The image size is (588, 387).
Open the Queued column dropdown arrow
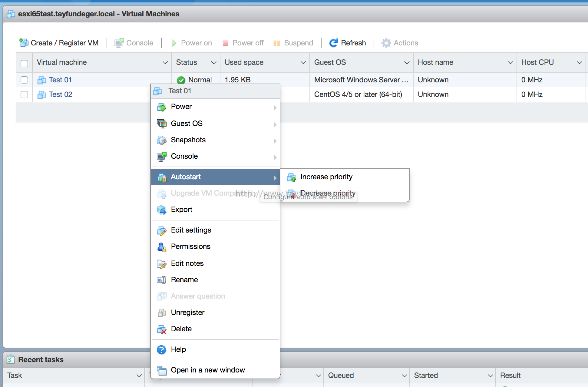[x=405, y=376]
